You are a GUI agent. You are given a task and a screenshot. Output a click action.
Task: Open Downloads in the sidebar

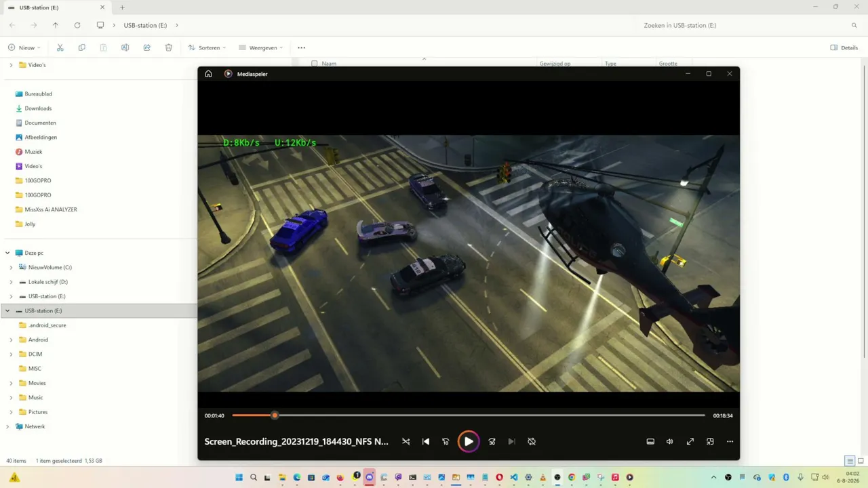[x=38, y=108]
